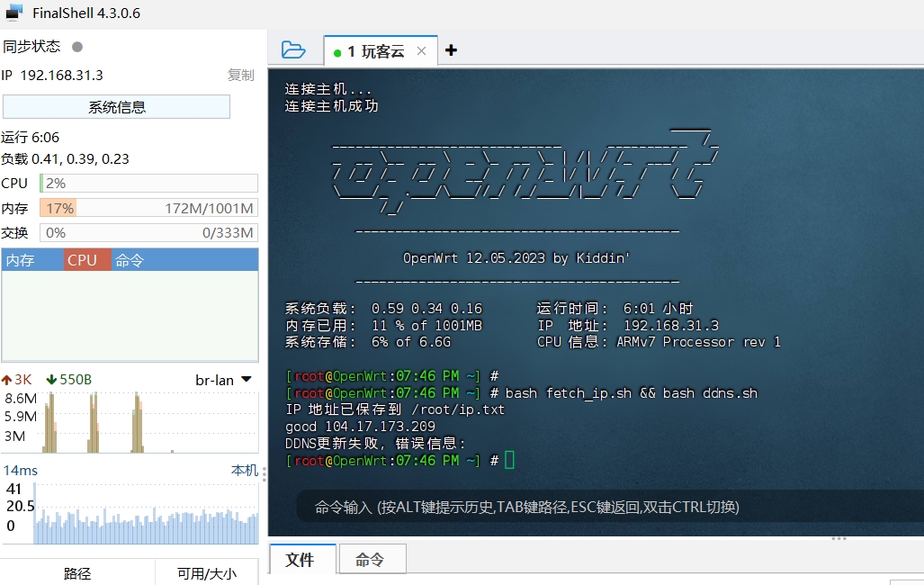Open 系统信息 system information

(x=115, y=107)
